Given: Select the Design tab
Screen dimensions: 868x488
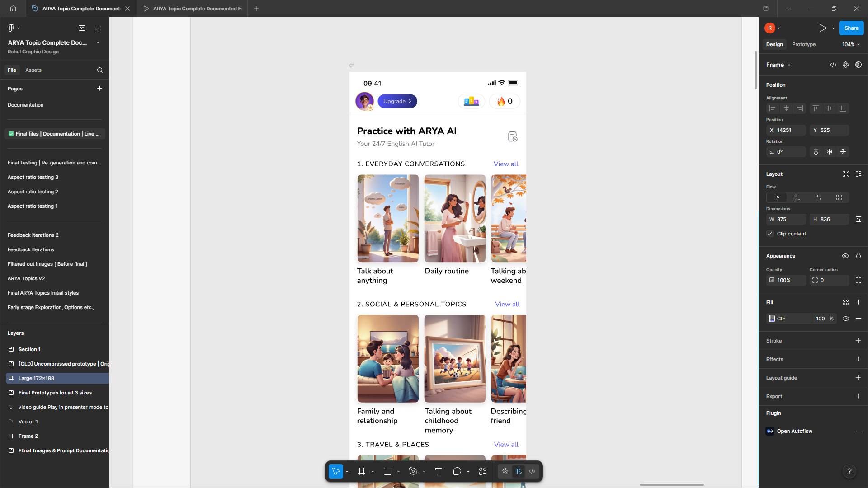Looking at the screenshot, I should 774,44.
